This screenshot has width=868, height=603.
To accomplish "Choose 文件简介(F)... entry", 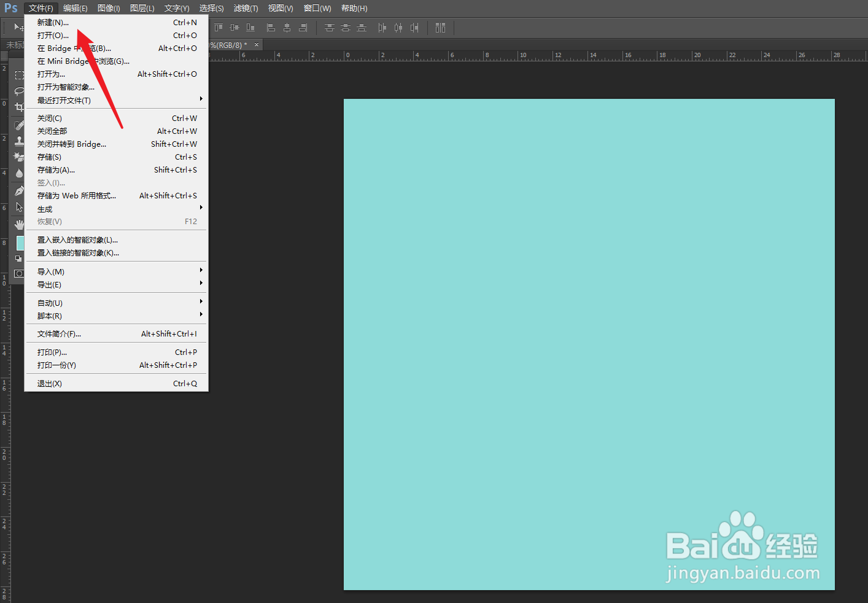I will click(117, 333).
